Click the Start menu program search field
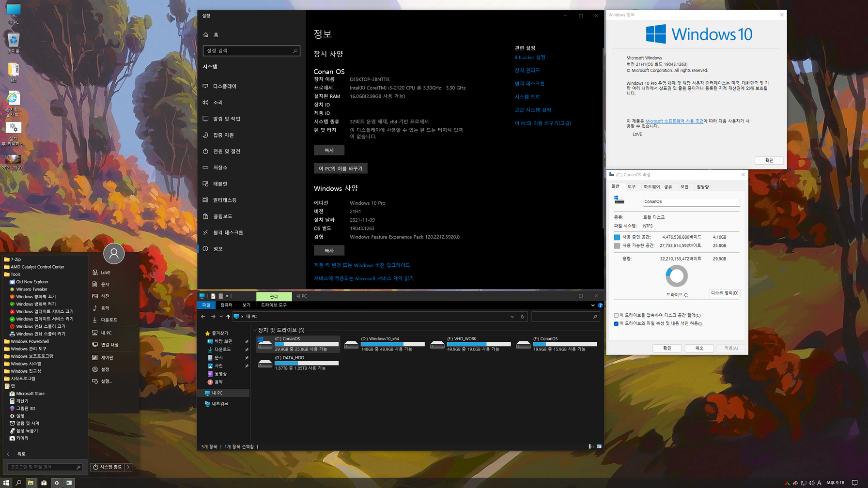868x488 pixels. 45,467
